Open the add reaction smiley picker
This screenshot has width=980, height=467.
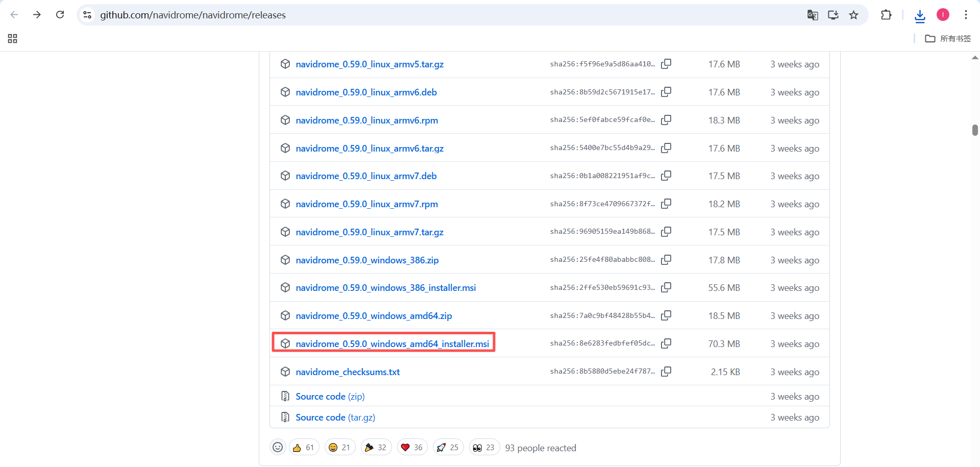278,448
